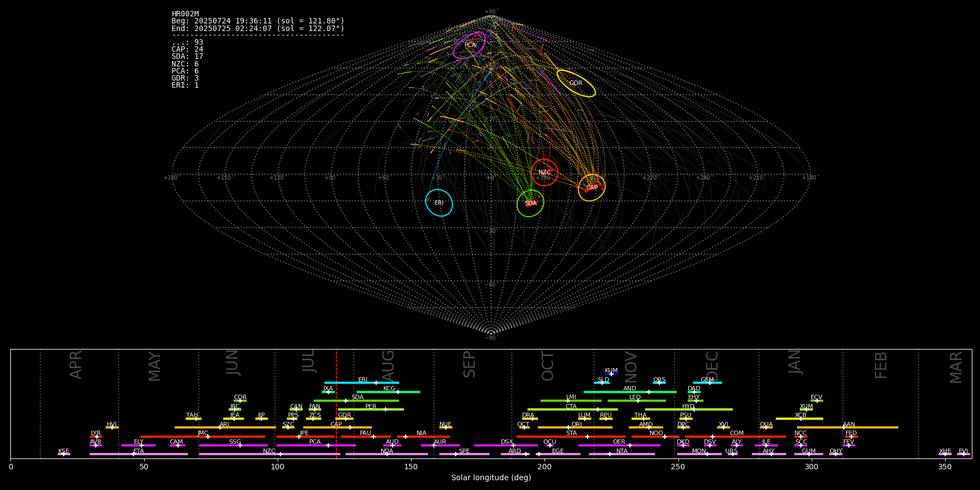Click the ORI shower bar in timeline
980x490 pixels.
pos(575,427)
